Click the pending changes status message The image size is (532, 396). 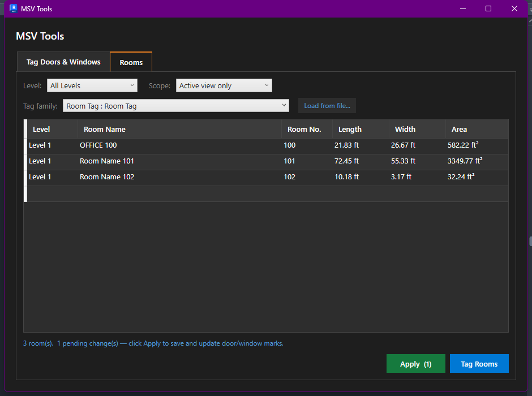[153, 343]
